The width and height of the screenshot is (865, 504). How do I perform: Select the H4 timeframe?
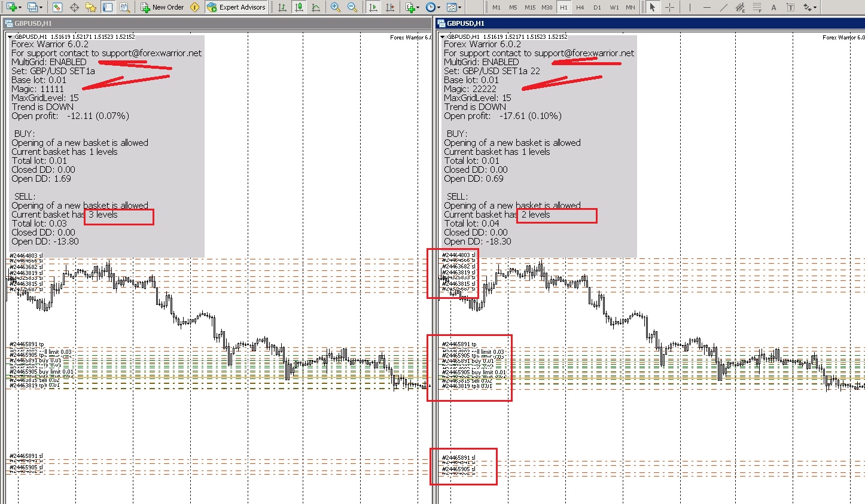pyautogui.click(x=580, y=7)
